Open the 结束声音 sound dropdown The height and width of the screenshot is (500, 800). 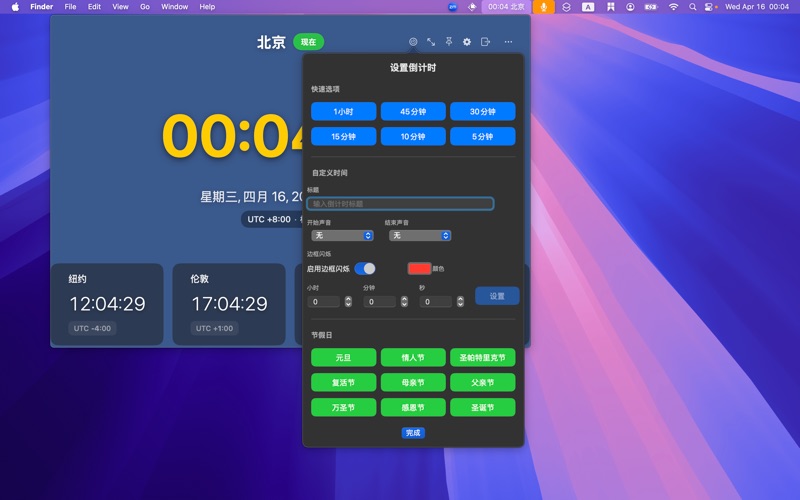point(419,236)
